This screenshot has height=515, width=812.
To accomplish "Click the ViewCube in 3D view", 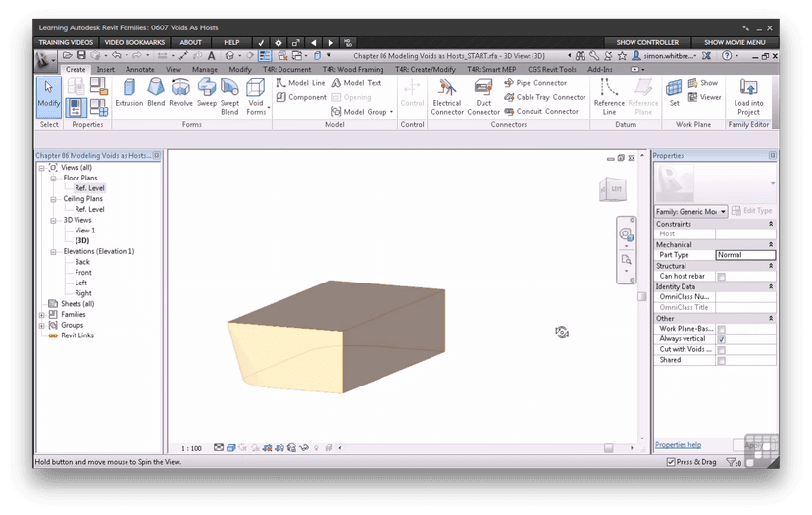I will [613, 189].
